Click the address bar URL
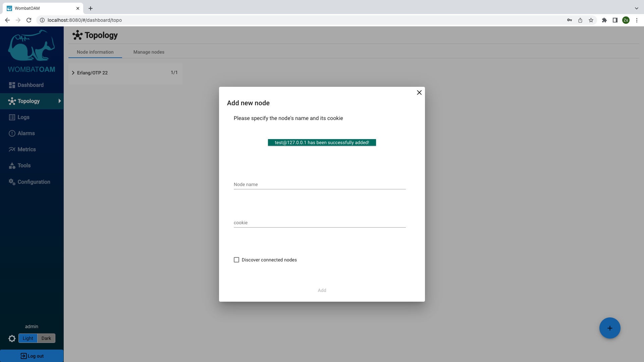 [85, 20]
